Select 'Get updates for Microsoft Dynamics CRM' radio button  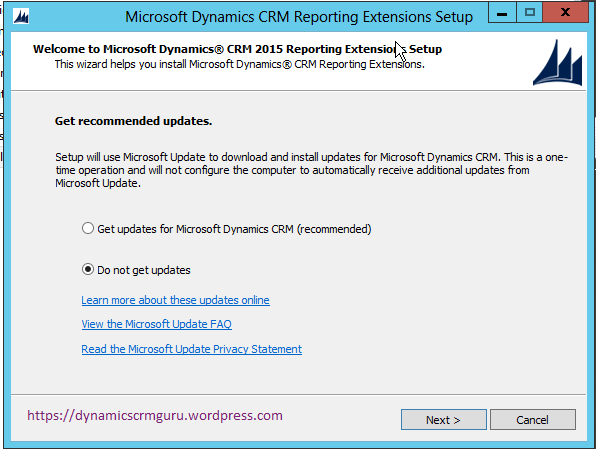point(88,228)
